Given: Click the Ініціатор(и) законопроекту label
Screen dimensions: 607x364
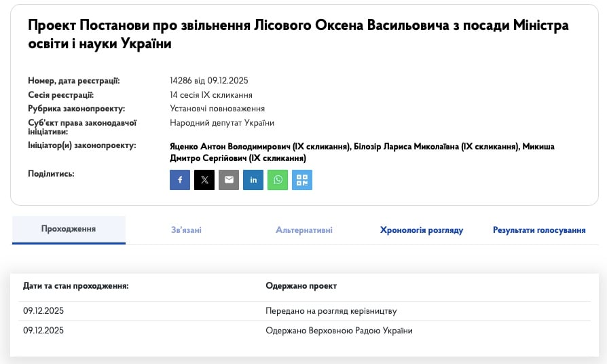Looking at the screenshot, I should 82,145.
